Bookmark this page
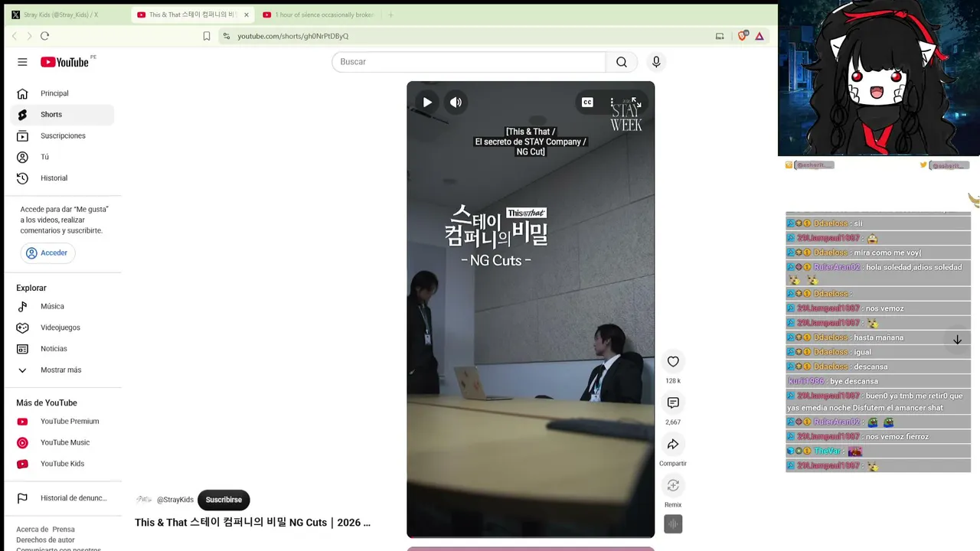 pyautogui.click(x=207, y=36)
